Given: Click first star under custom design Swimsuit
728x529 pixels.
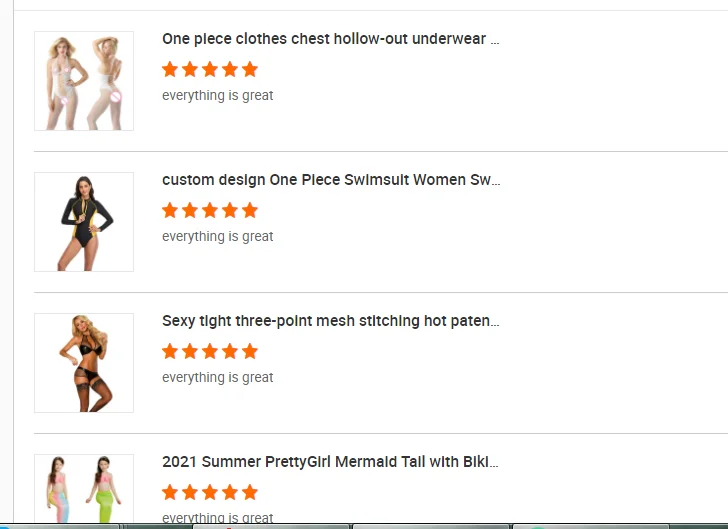Looking at the screenshot, I should (170, 210).
